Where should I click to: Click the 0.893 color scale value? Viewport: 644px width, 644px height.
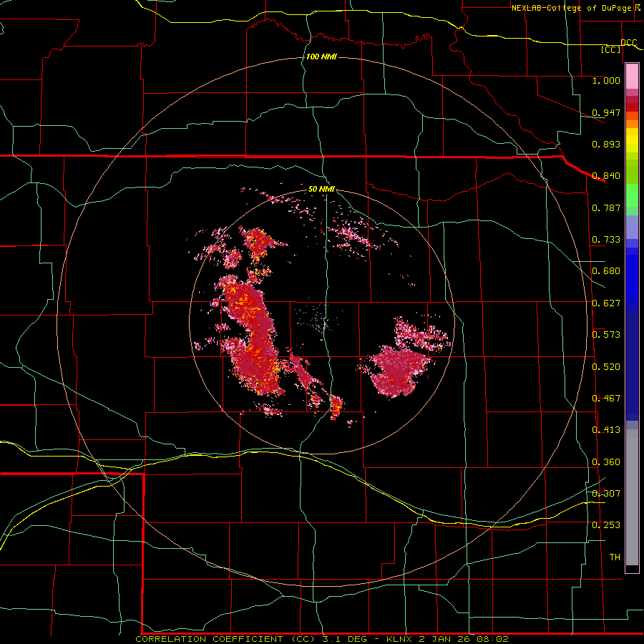tap(606, 144)
